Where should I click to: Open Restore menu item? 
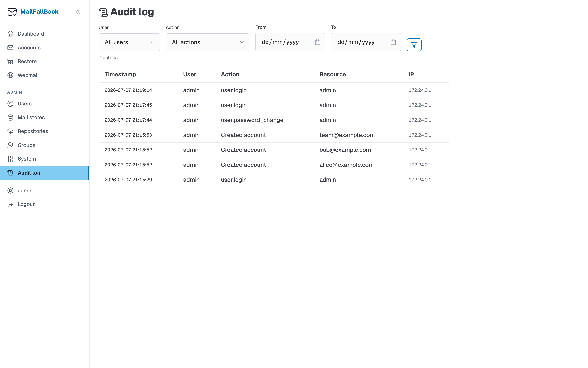point(45,61)
